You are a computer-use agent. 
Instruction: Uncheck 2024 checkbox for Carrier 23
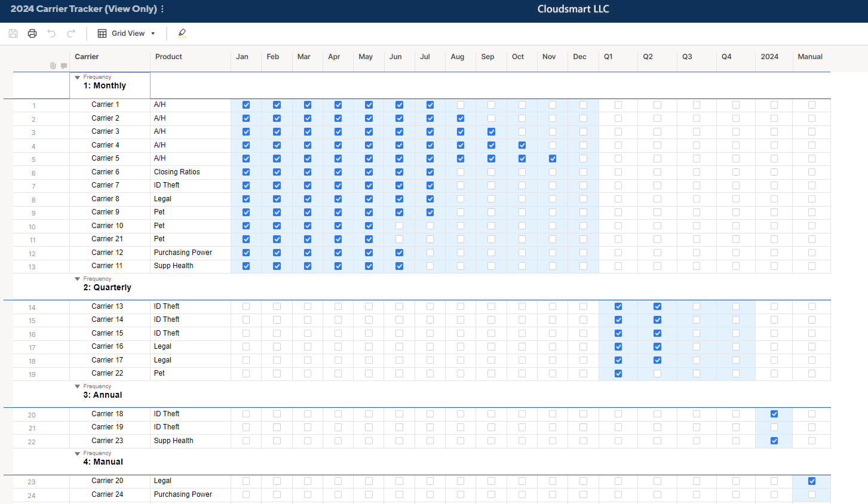point(774,441)
